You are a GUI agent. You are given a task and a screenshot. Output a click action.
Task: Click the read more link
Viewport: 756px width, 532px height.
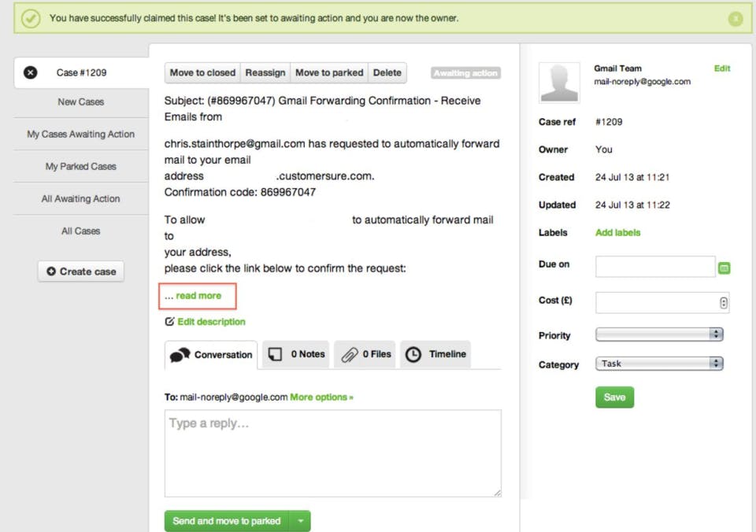pos(198,296)
